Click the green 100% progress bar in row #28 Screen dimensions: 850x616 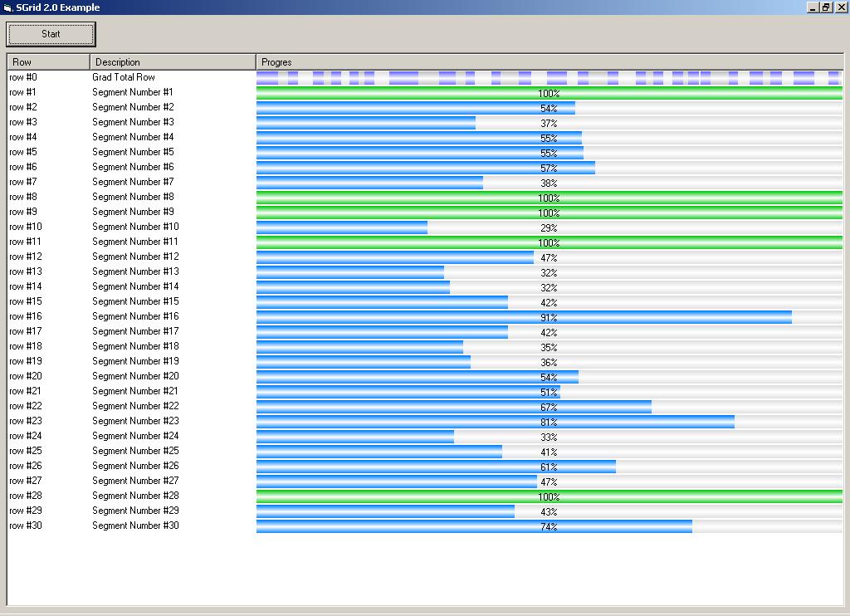click(x=549, y=496)
